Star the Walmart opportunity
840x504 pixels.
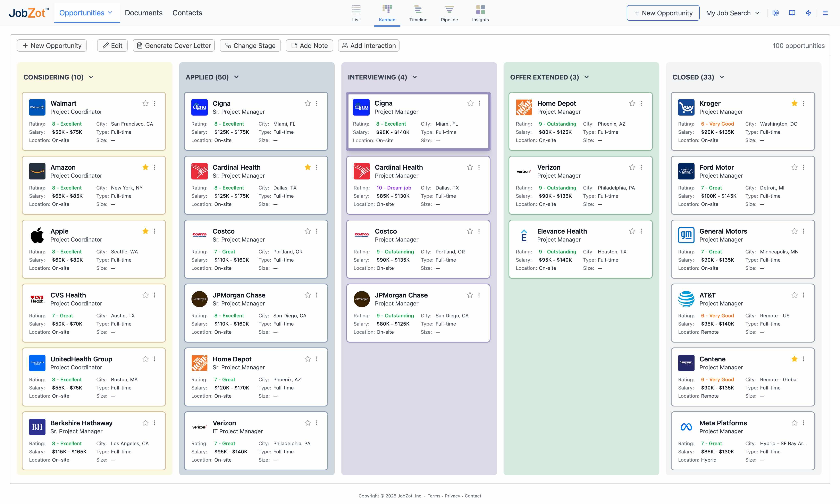point(145,103)
